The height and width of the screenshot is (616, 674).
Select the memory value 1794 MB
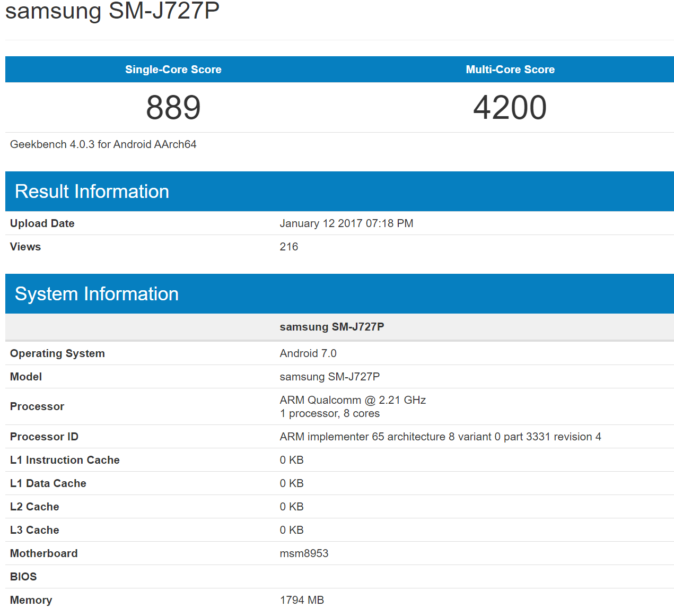(x=302, y=600)
